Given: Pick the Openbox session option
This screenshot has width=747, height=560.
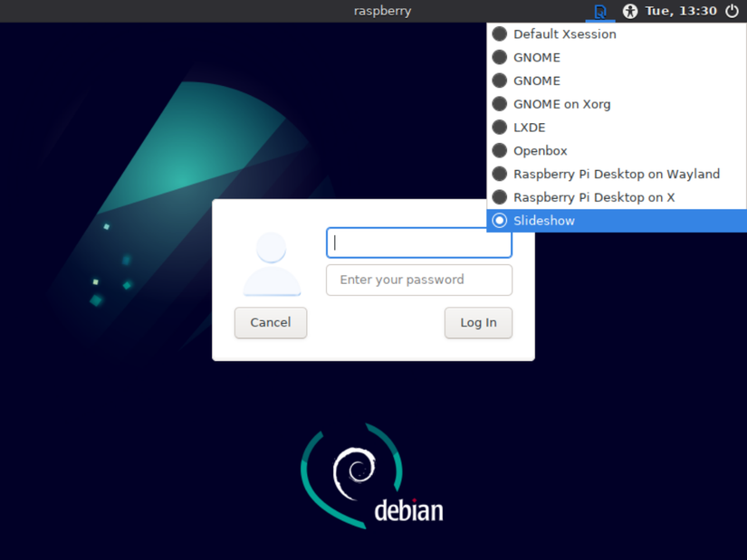Looking at the screenshot, I should pyautogui.click(x=540, y=151).
